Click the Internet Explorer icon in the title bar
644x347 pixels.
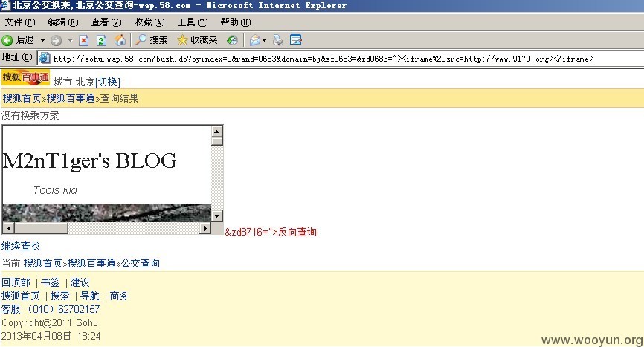(x=5, y=5)
